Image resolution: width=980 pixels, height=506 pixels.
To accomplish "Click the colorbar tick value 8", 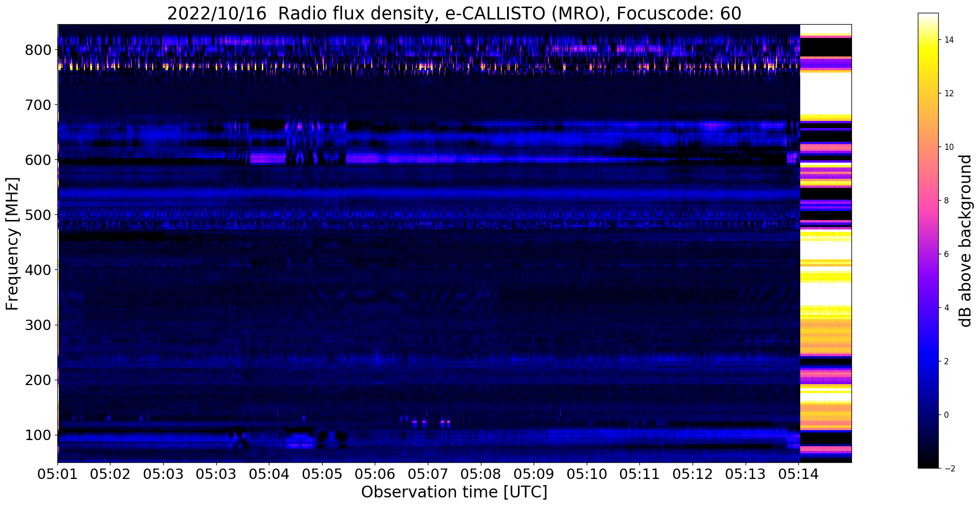I will pos(947,201).
